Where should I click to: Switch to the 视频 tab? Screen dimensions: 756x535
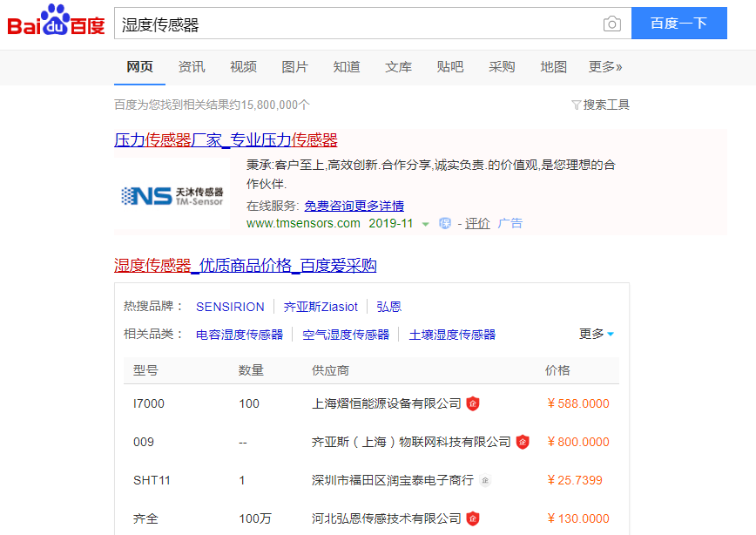(243, 66)
